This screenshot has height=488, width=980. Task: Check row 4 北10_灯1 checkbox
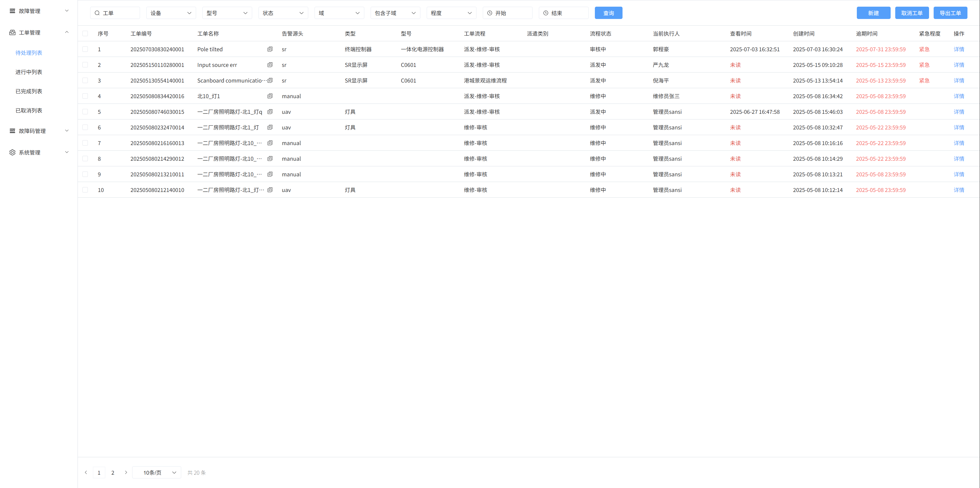click(85, 96)
